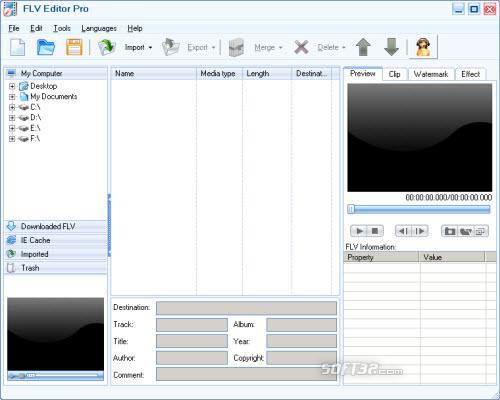Expand the C:\ drive node
The height and width of the screenshot is (400, 500).
click(x=12, y=107)
